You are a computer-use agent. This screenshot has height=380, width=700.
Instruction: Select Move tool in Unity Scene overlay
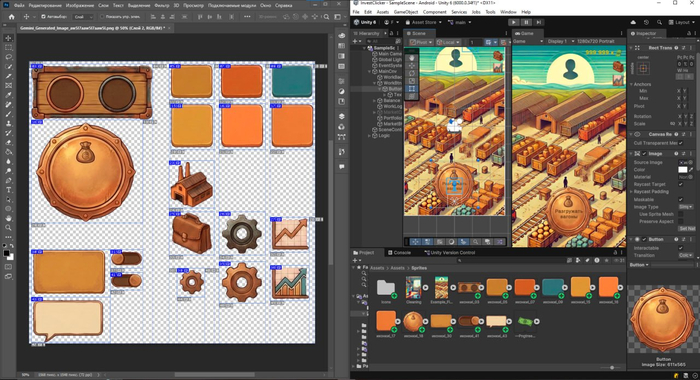point(412,66)
